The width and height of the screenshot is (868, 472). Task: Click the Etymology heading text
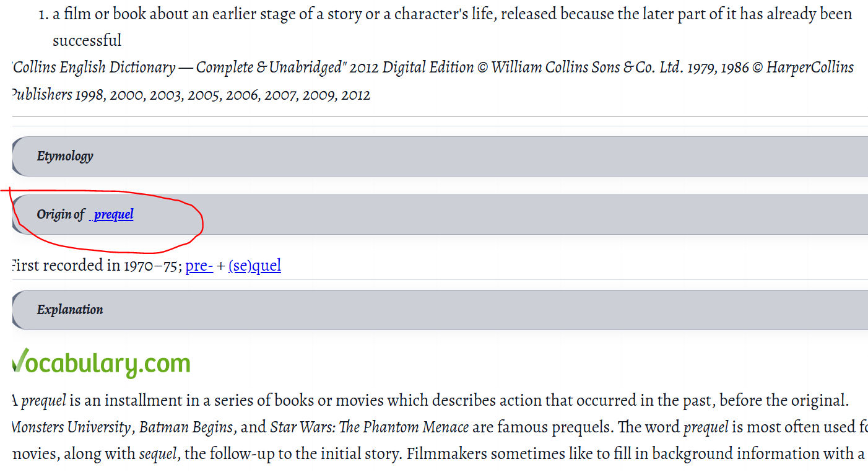[65, 156]
